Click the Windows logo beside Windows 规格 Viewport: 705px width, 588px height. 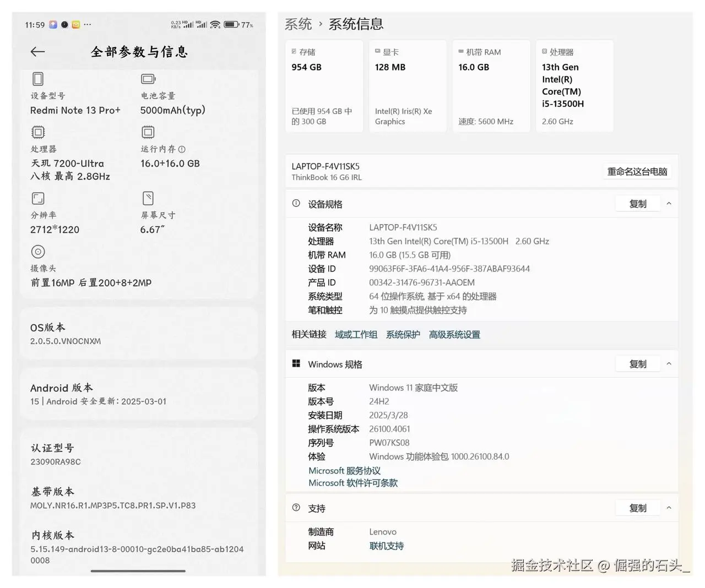[x=296, y=363]
